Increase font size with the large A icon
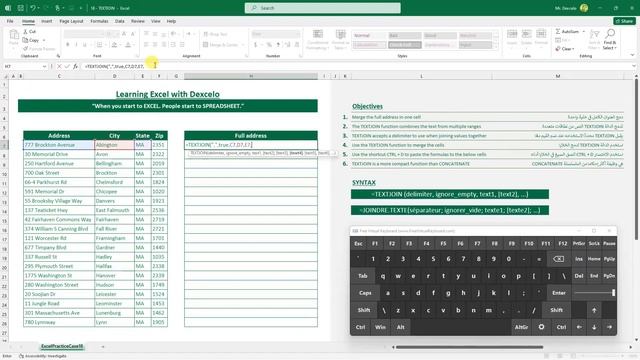The image size is (640, 360). tap(124, 34)
